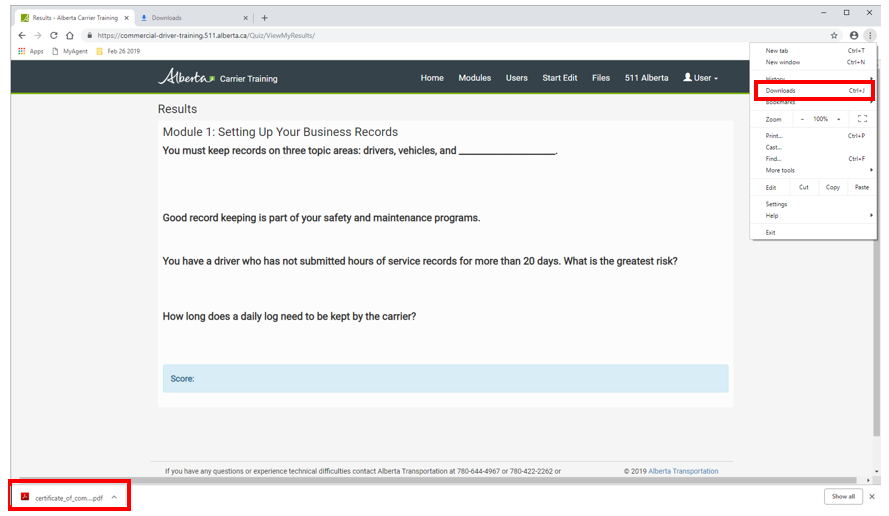Open the home page via the house icon
This screenshot has height=516, width=889.
point(70,35)
